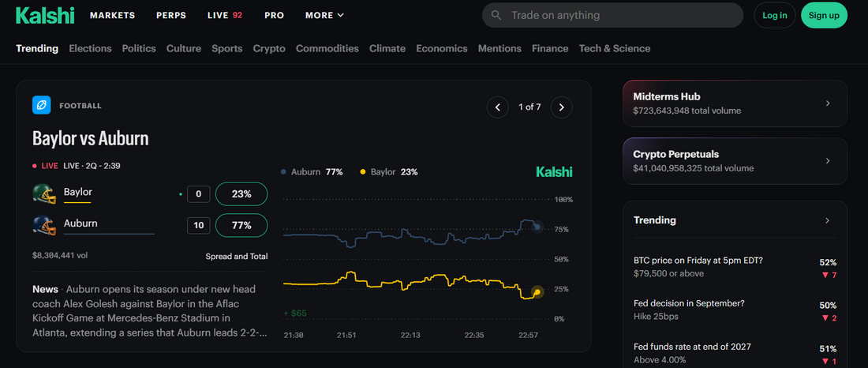
Task: Open the MORE dropdown menu
Action: [x=324, y=16]
